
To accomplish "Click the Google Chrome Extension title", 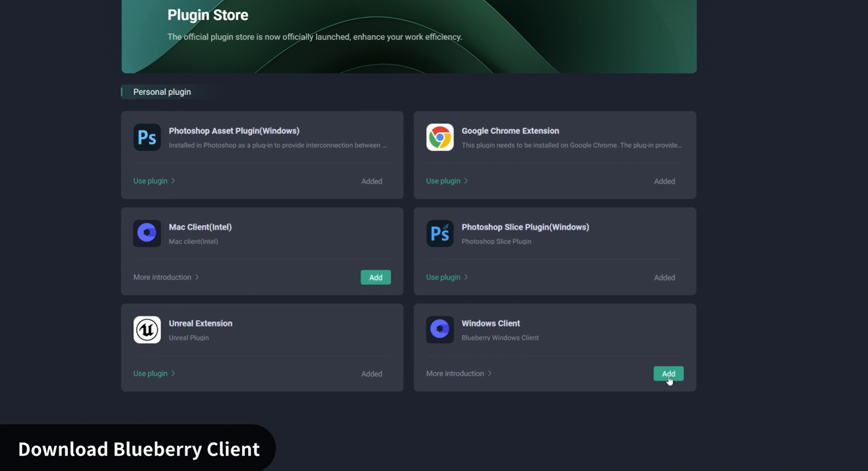I will 510,131.
